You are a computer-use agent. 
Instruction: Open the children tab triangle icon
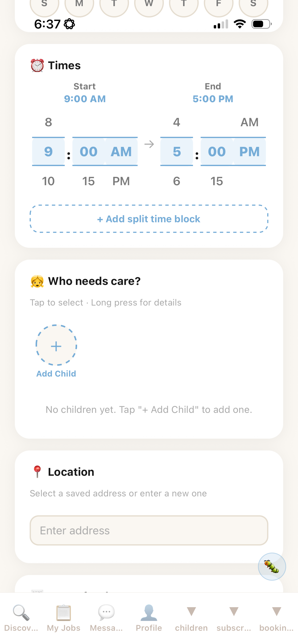(x=191, y=611)
